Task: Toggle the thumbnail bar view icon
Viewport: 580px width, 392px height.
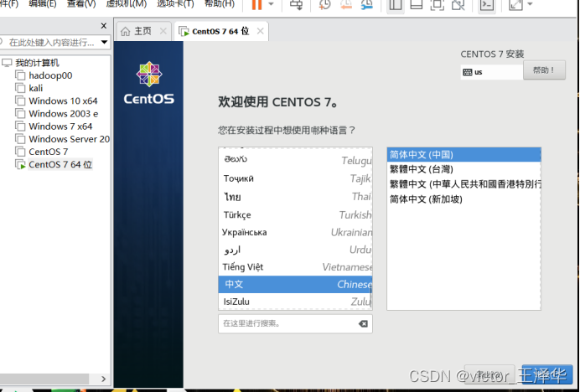Action: (417, 5)
